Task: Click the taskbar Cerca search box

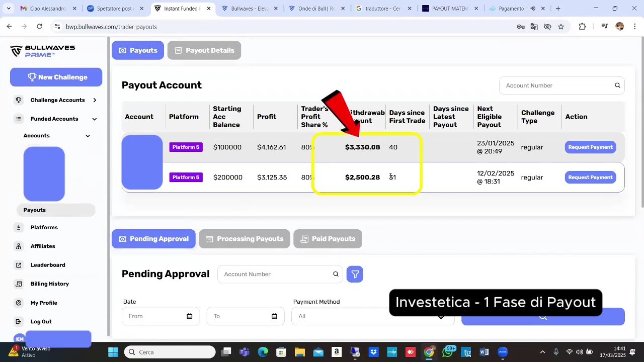Action: pyautogui.click(x=170, y=352)
